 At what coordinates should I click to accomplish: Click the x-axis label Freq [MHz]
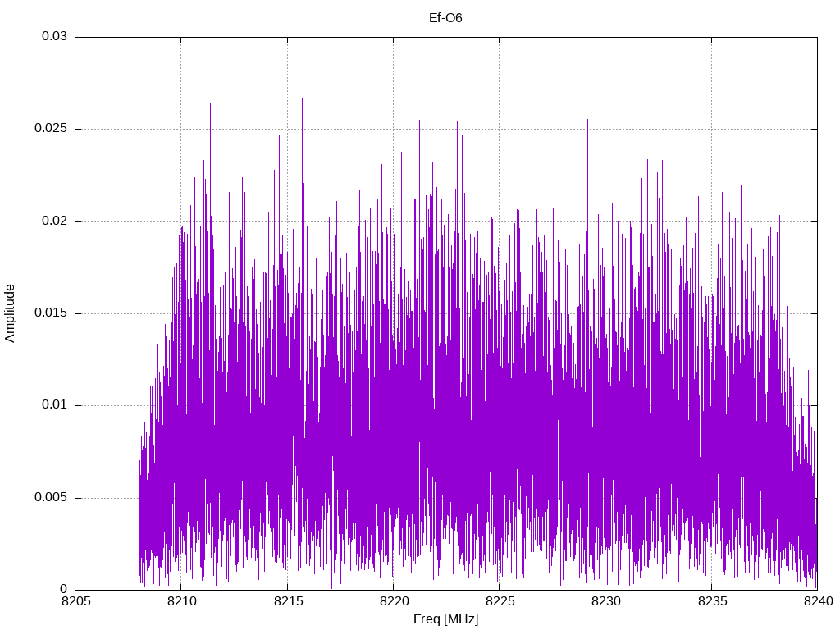pyautogui.click(x=445, y=619)
